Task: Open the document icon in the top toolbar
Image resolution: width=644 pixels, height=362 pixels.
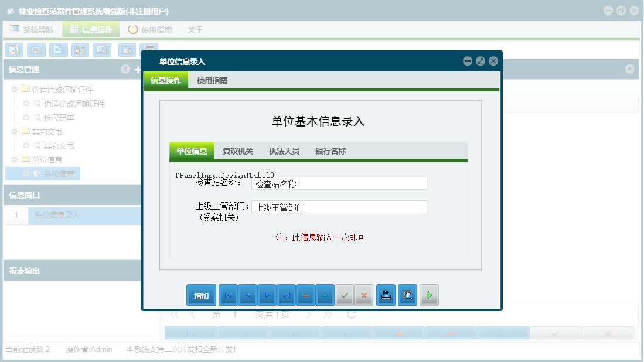Action: point(58,50)
